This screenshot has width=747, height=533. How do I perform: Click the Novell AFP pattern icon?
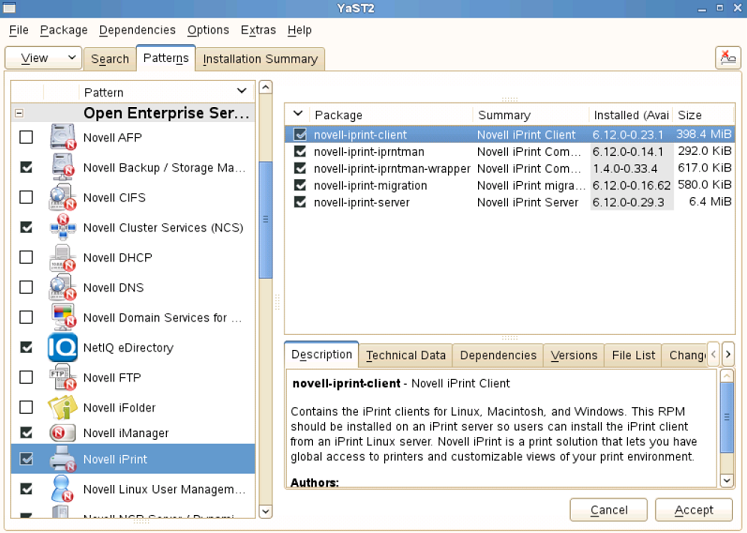click(62, 137)
